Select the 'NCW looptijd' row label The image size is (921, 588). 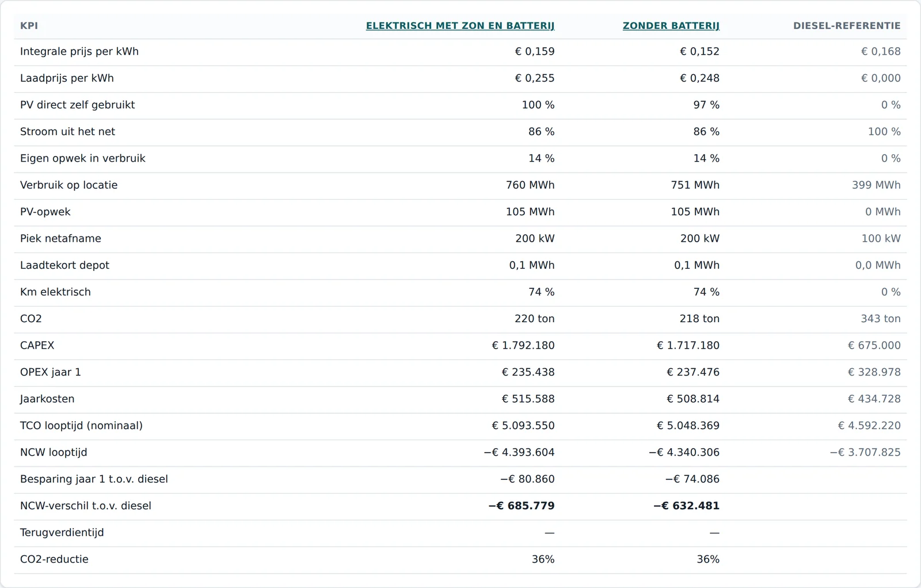coord(54,453)
